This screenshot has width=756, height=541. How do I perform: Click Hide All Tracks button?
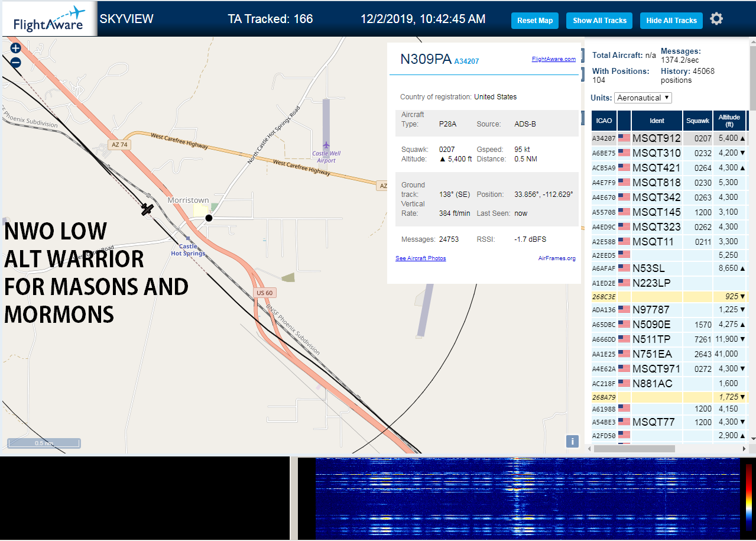pyautogui.click(x=671, y=20)
